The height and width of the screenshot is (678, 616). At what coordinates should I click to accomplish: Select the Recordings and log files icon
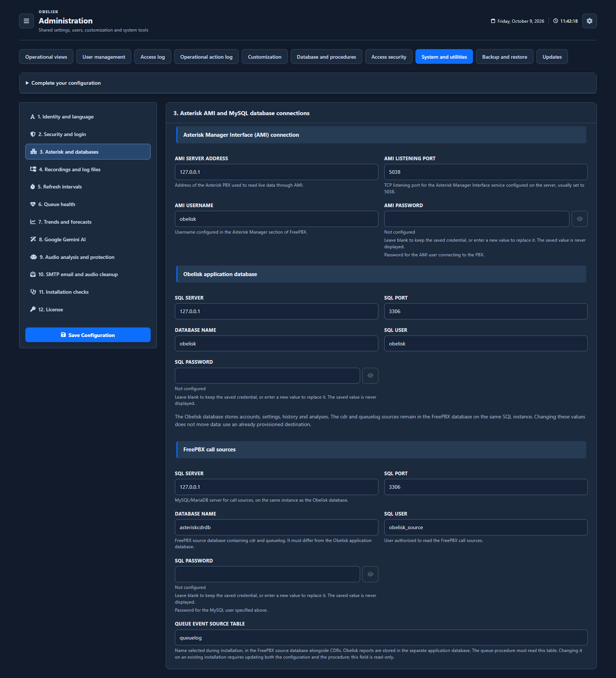[33, 169]
